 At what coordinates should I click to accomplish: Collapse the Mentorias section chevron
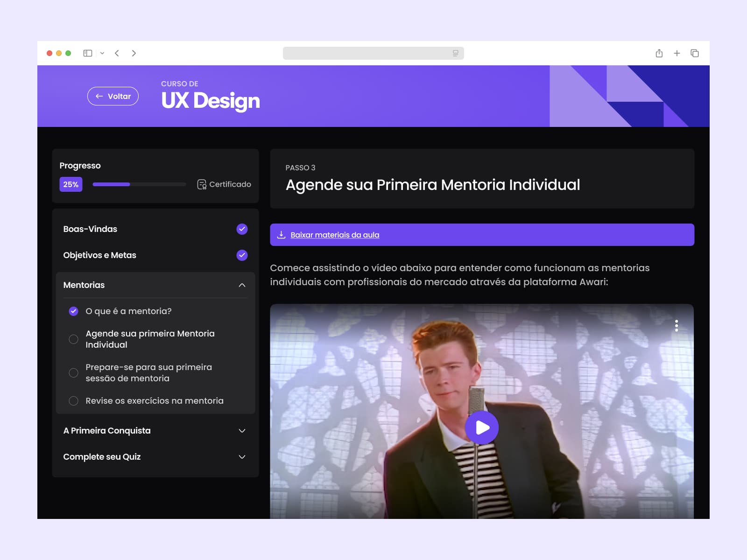click(x=242, y=285)
